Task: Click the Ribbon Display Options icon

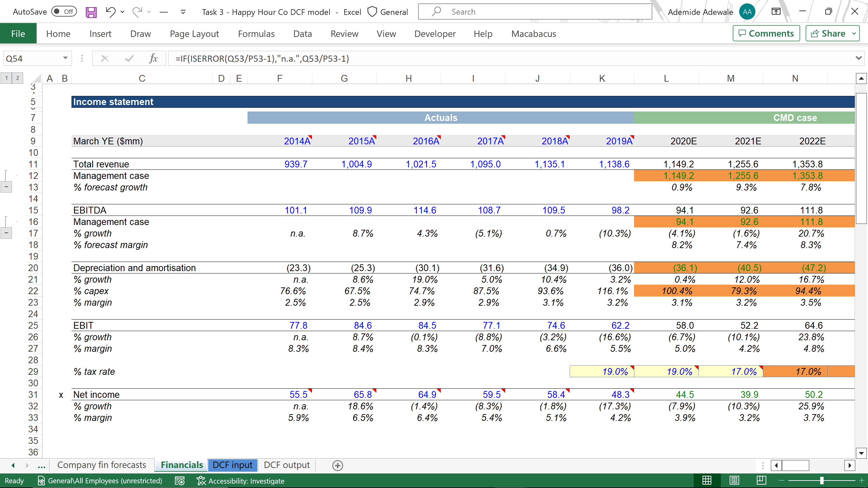Action: [x=776, y=12]
